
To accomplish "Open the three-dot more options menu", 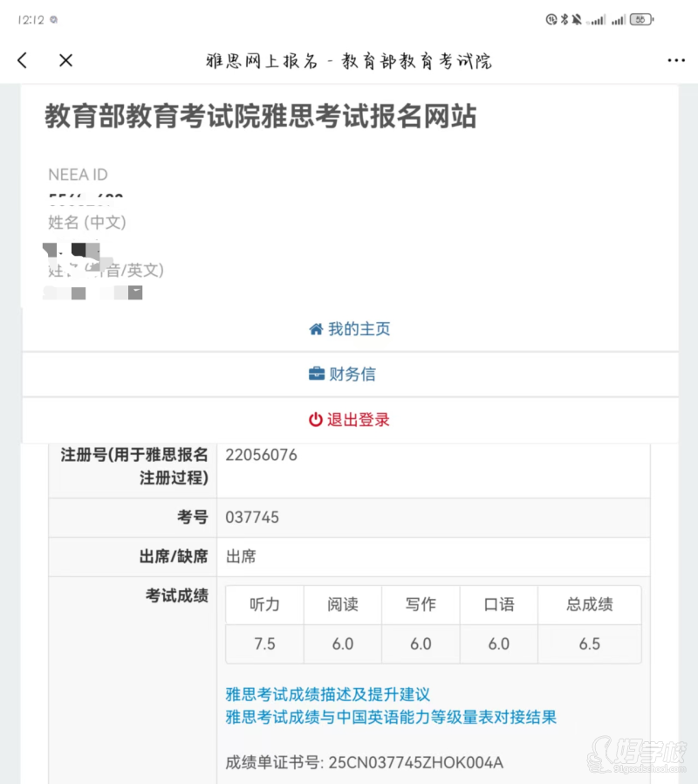I will tap(675, 60).
